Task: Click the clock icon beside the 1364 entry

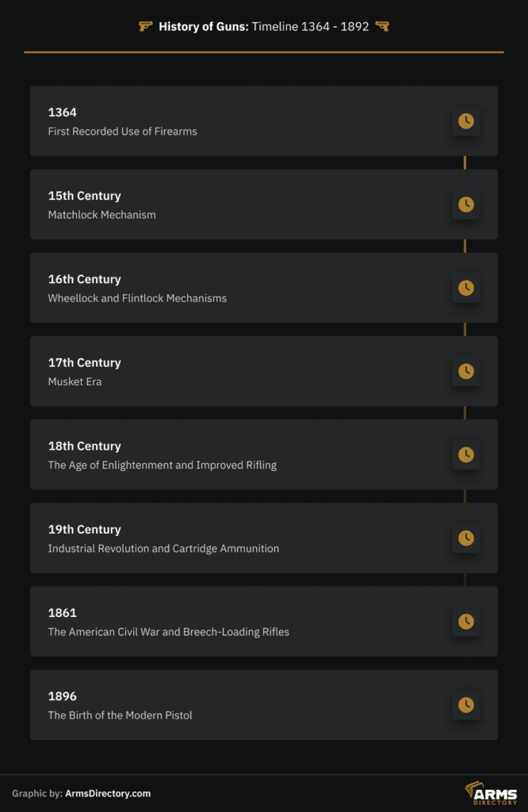Action: click(466, 121)
